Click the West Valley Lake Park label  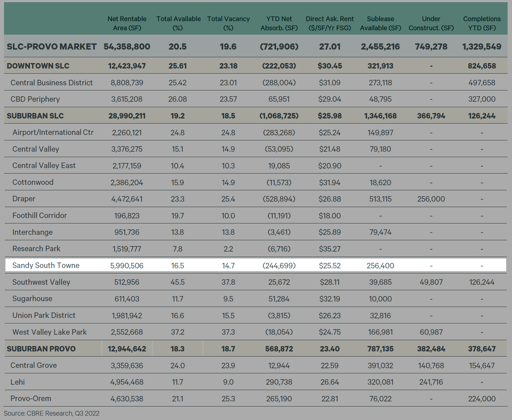(50, 332)
